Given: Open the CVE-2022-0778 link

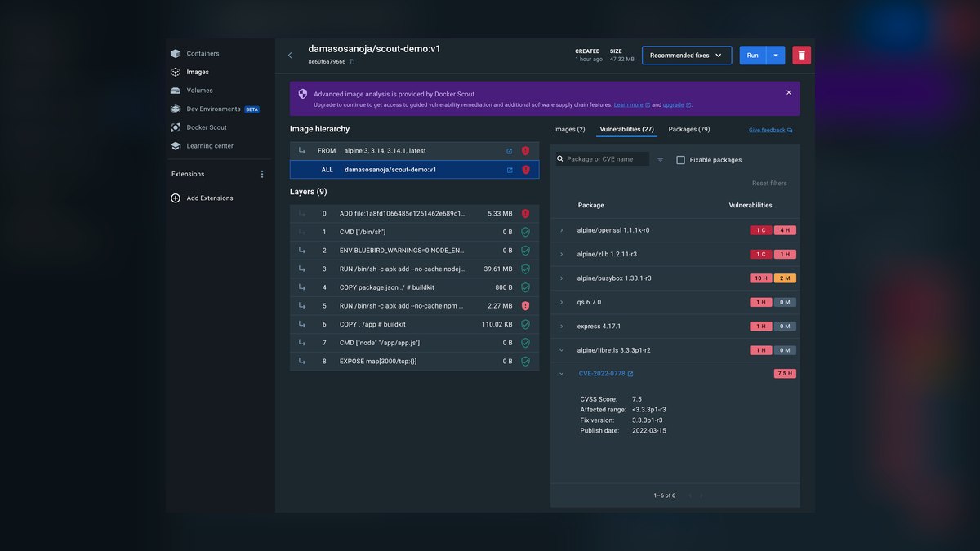Looking at the screenshot, I should click(x=602, y=374).
